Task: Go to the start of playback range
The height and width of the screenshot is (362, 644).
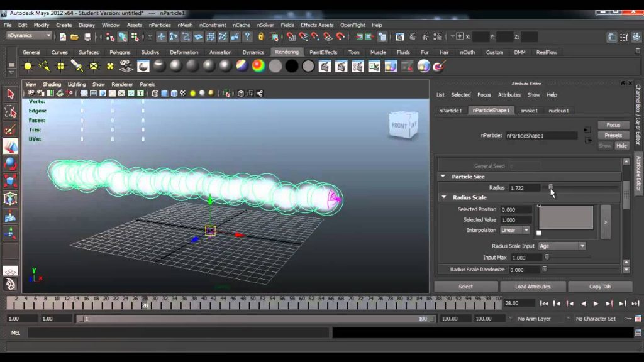Action: (x=544, y=304)
